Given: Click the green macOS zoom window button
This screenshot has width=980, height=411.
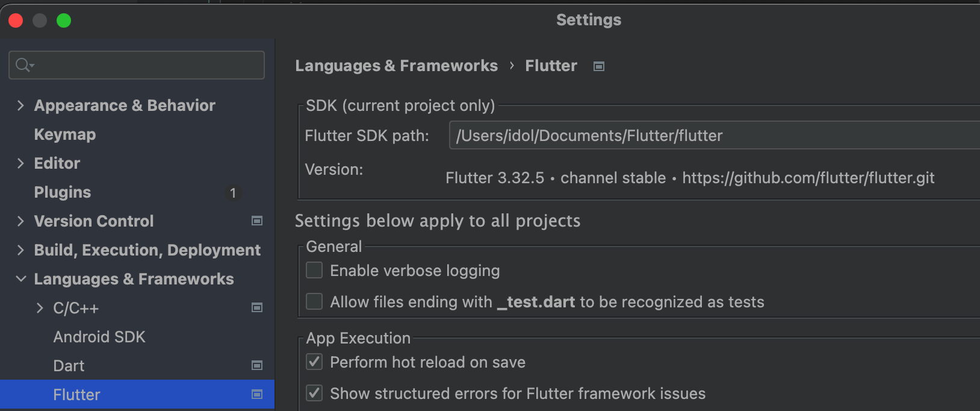Looking at the screenshot, I should [x=64, y=20].
